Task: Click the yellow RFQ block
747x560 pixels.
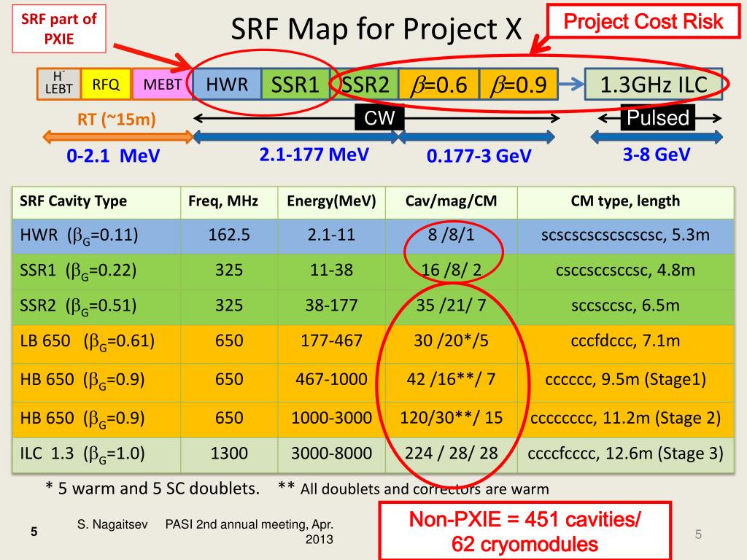Action: tap(106, 85)
